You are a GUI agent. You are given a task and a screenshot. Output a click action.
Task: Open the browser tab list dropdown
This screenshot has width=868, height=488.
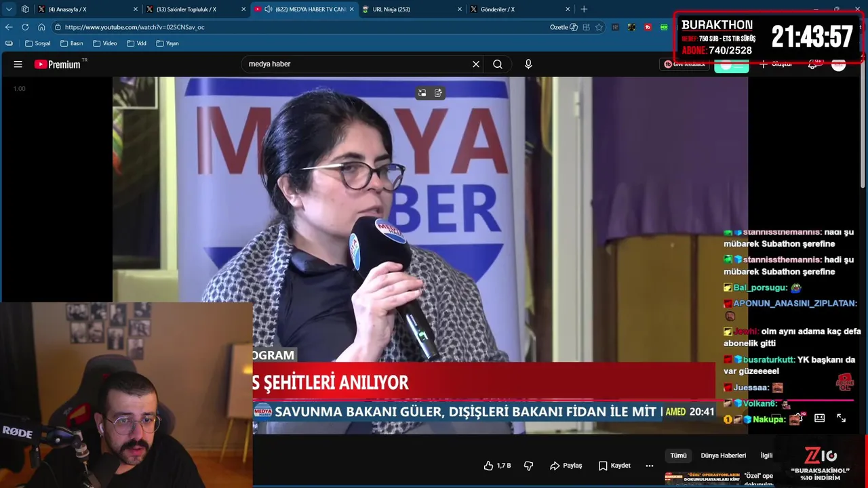9,9
